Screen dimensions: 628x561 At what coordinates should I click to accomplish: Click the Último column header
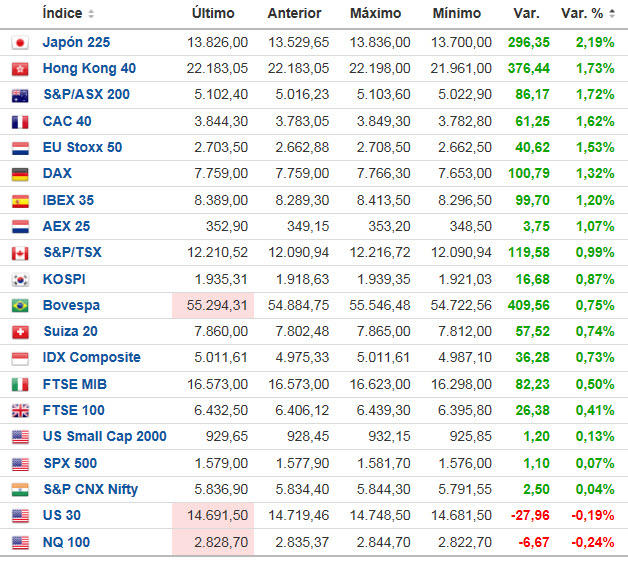(x=212, y=14)
